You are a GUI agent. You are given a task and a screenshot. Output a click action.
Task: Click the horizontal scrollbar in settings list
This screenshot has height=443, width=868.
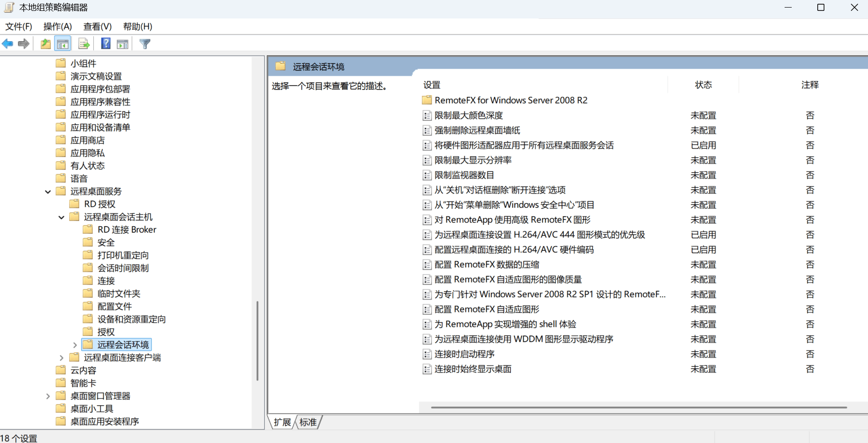point(639,407)
